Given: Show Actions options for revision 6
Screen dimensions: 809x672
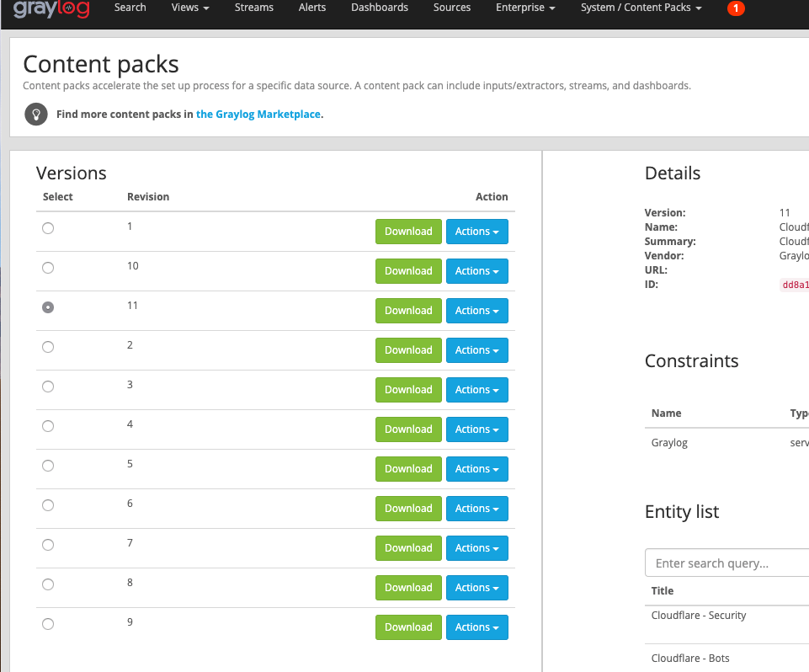Looking at the screenshot, I should (476, 509).
